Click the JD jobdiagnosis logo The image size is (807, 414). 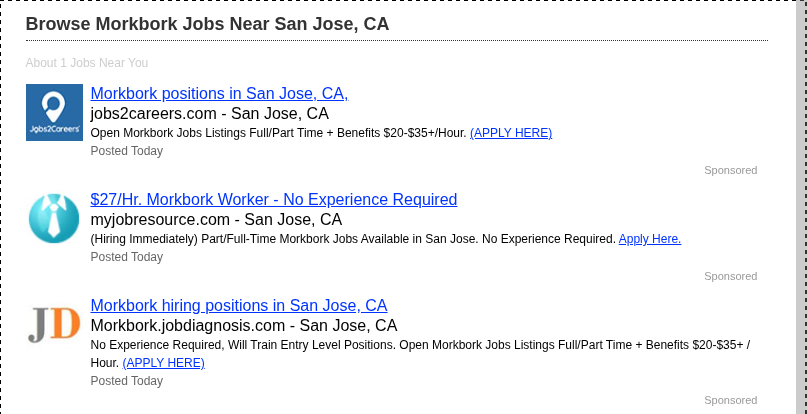54,325
